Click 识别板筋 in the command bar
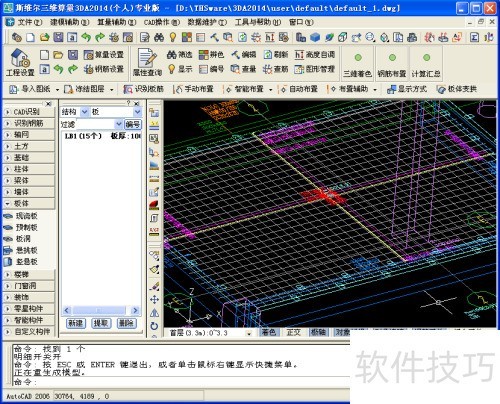The width and height of the screenshot is (500, 404). click(x=143, y=89)
